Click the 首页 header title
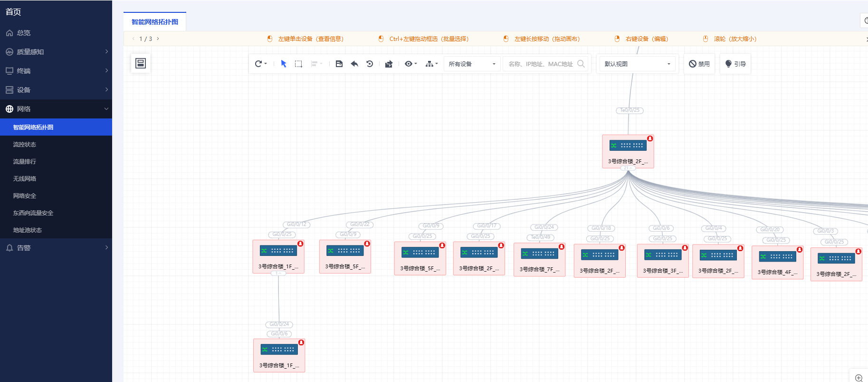This screenshot has height=382, width=868. [x=13, y=12]
